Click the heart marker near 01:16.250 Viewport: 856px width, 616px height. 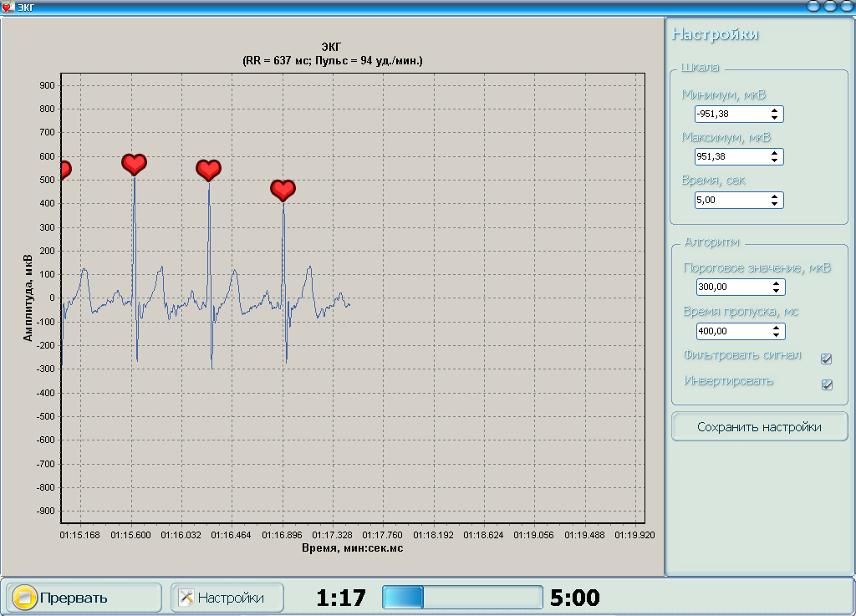(x=208, y=171)
